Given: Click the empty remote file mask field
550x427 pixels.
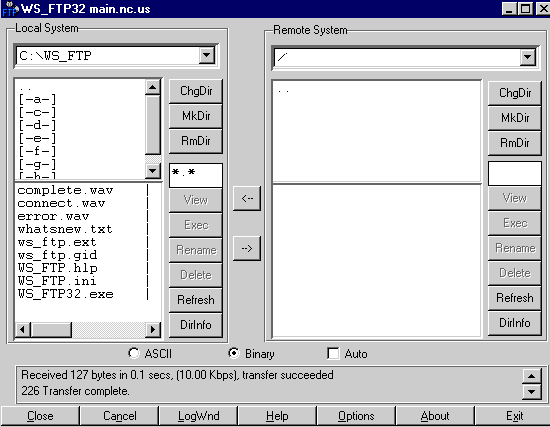Looking at the screenshot, I should tap(515, 173).
